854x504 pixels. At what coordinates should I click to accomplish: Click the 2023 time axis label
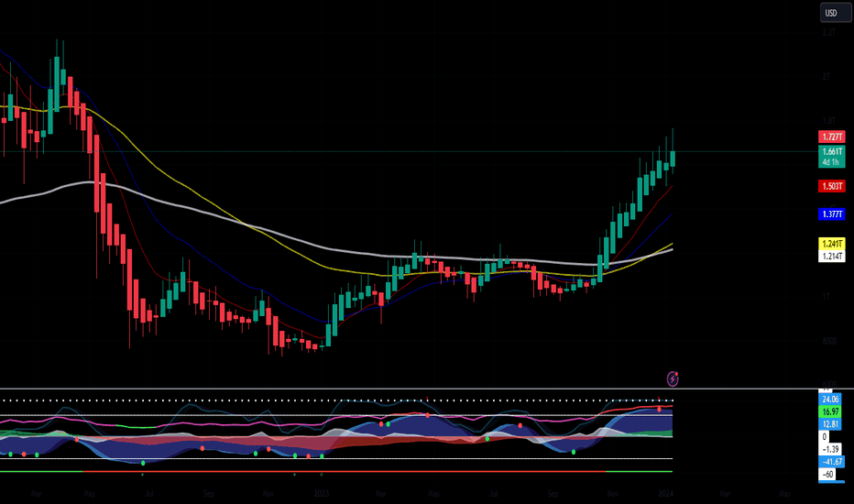[322, 494]
